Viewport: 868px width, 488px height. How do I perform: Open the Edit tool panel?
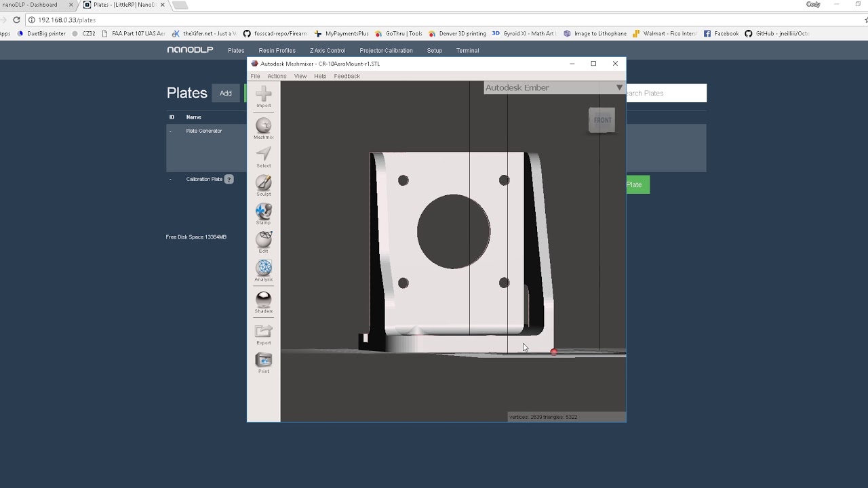click(264, 243)
